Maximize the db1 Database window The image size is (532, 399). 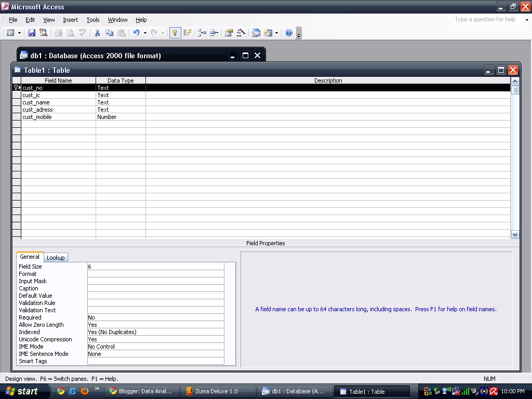tap(245, 56)
